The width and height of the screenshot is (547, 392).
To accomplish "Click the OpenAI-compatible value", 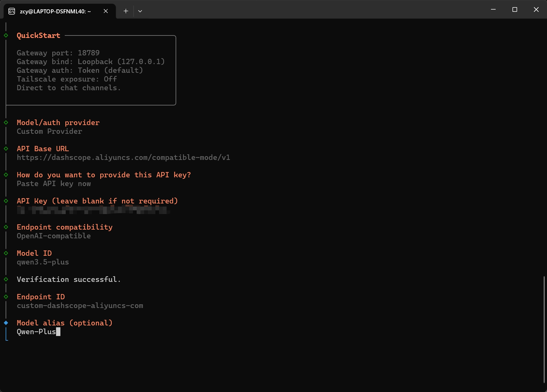I will coord(54,236).
